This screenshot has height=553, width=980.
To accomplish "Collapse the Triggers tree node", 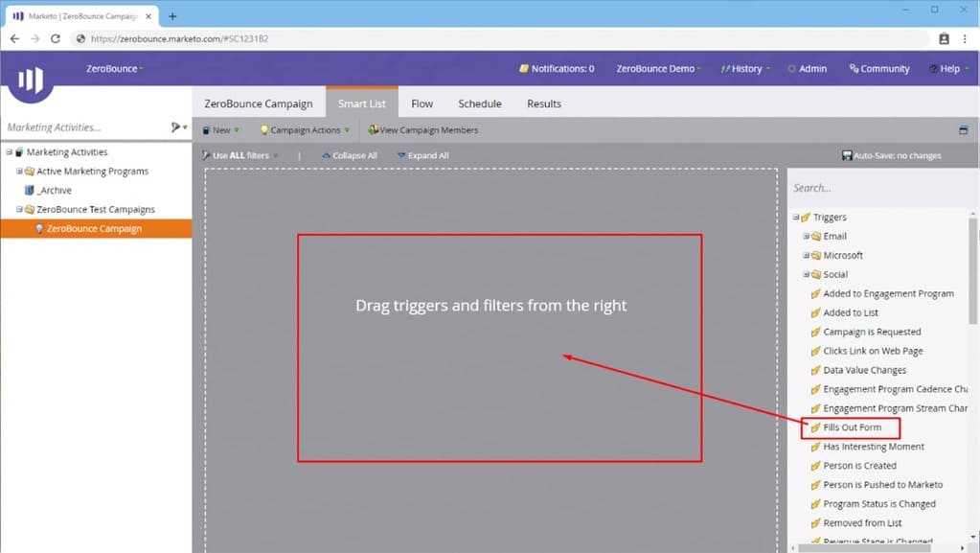I will (x=796, y=217).
